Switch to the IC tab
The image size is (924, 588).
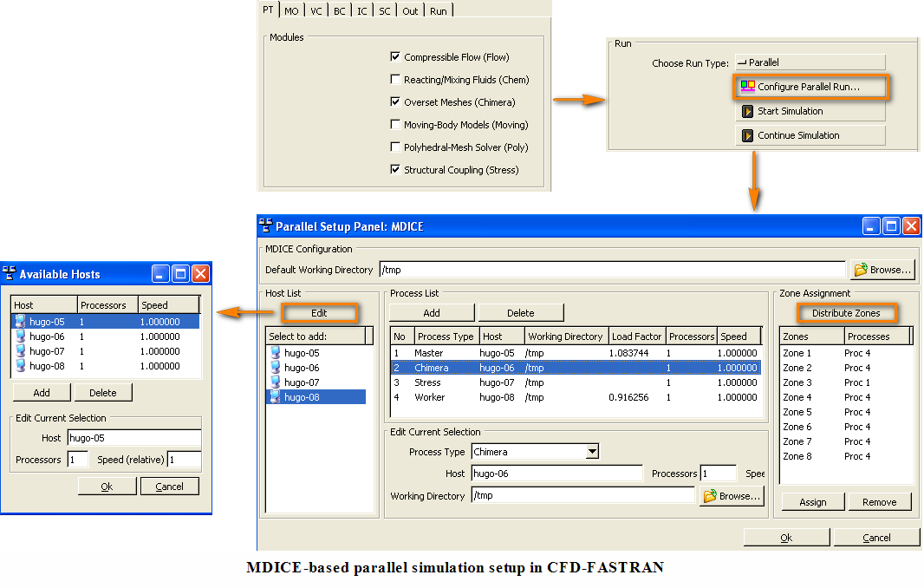[362, 10]
